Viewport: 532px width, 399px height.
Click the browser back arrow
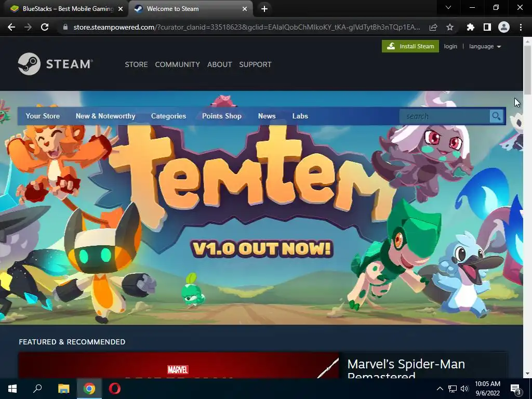tap(11, 27)
